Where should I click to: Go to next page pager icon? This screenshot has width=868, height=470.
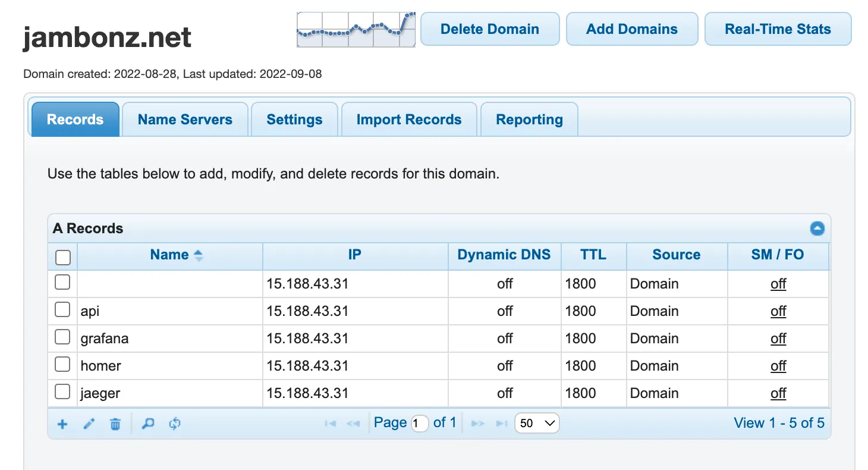click(x=477, y=424)
